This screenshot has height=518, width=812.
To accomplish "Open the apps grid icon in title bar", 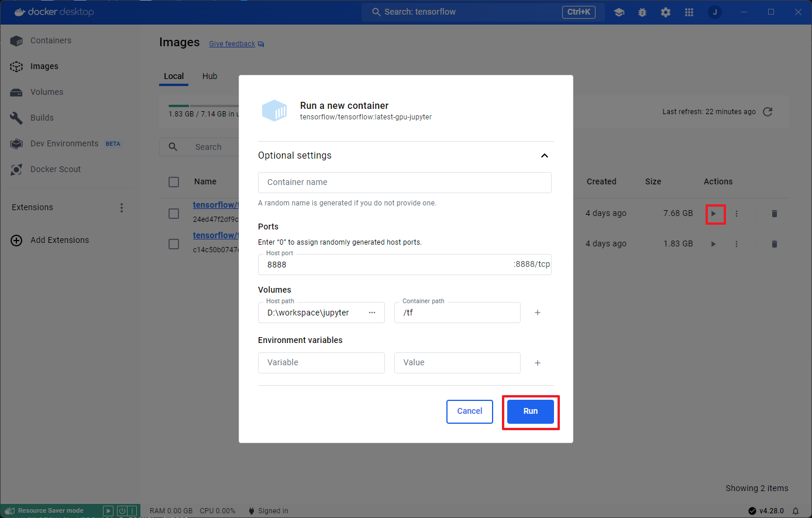I will [689, 12].
